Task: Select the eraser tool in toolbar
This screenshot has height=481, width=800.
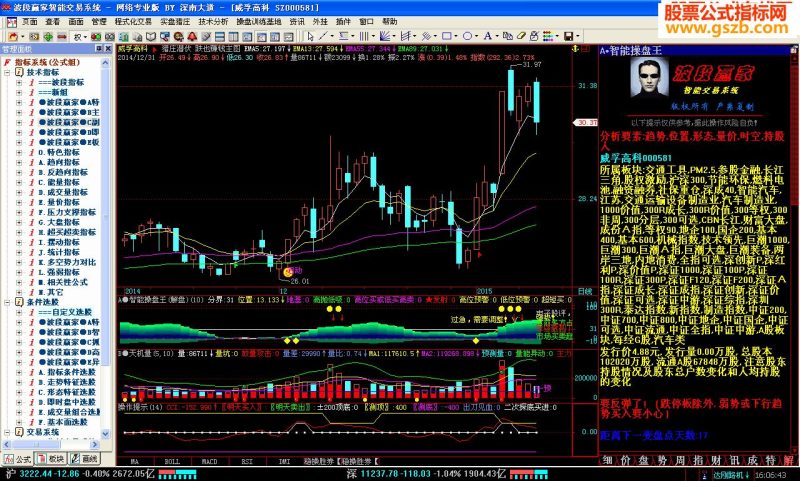Action: 521,36
